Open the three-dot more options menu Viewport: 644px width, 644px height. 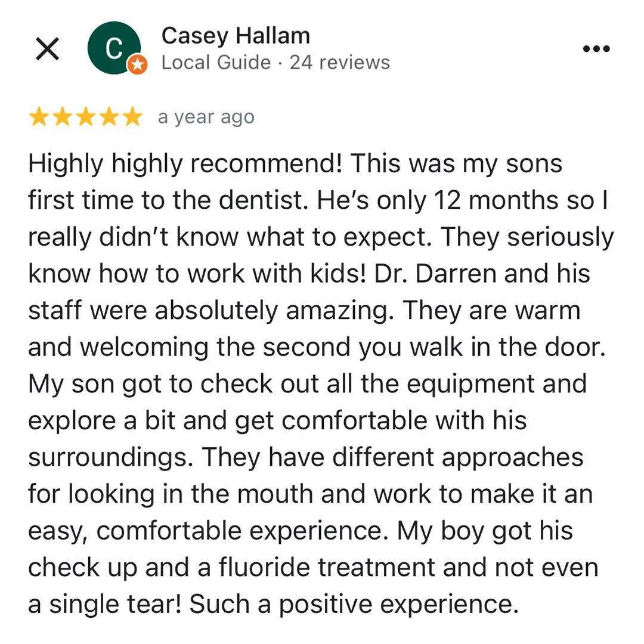[596, 49]
